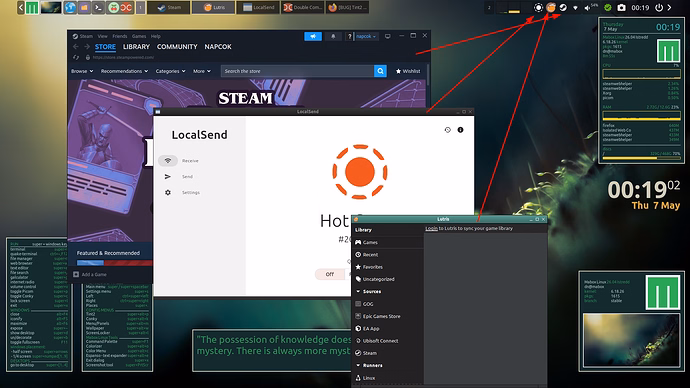This screenshot has width=690, height=388.
Task: Select Steam source in Lutris sidebar
Action: click(x=388, y=353)
